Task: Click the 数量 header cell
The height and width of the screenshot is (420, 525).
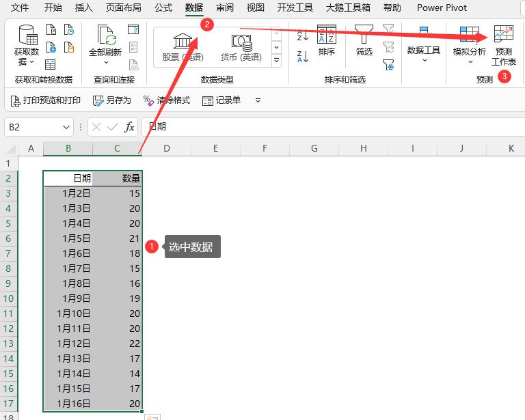Action: (x=117, y=178)
